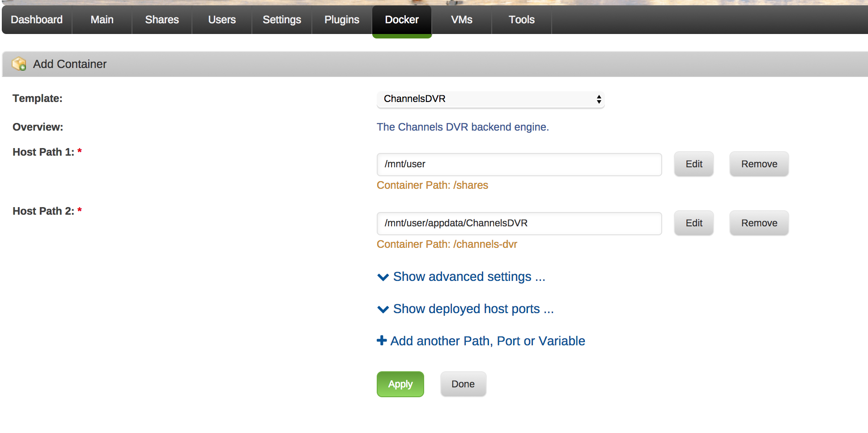This screenshot has height=433, width=868.
Task: Select the Shares tab
Action: [x=162, y=20]
